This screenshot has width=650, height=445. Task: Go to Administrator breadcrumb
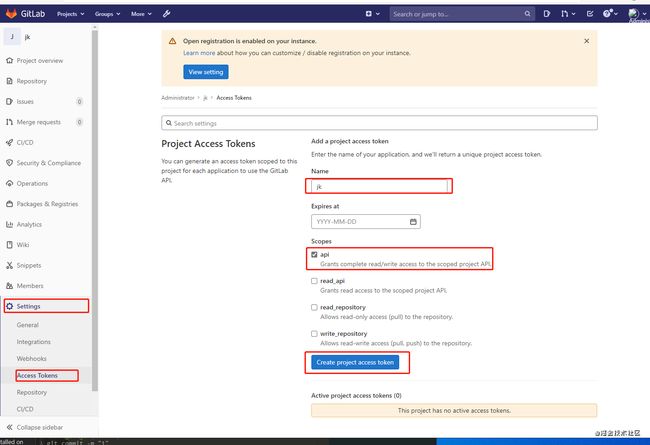click(x=177, y=98)
